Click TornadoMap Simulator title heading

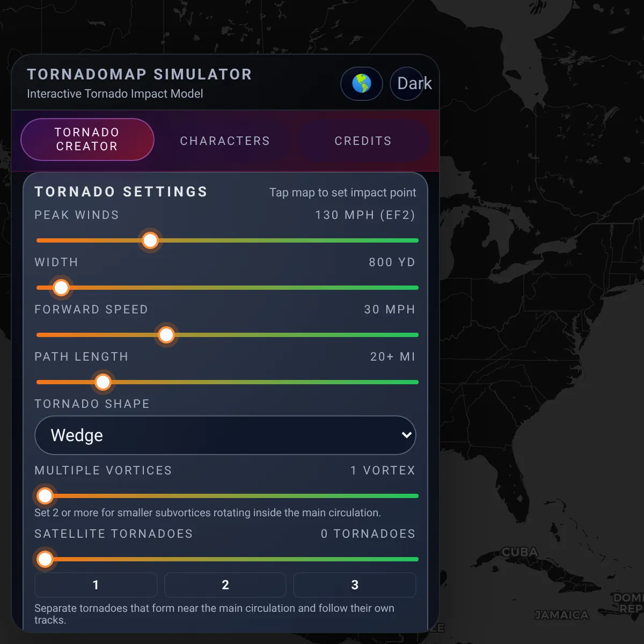point(140,75)
